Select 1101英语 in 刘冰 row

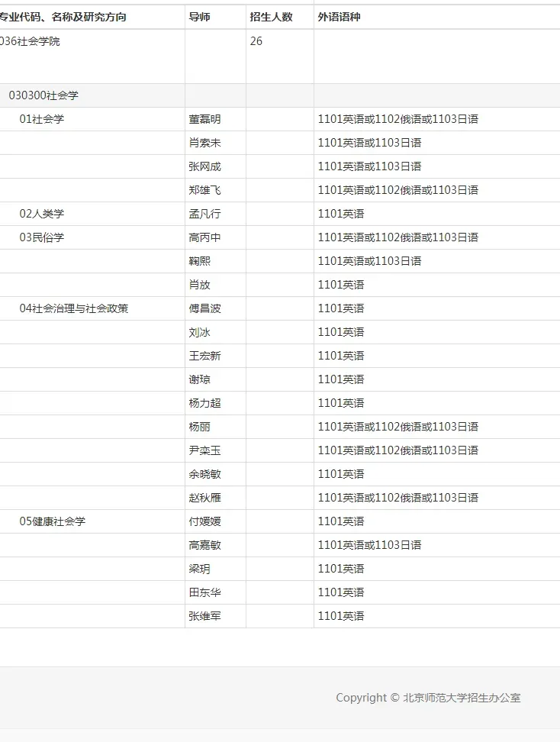341,332
